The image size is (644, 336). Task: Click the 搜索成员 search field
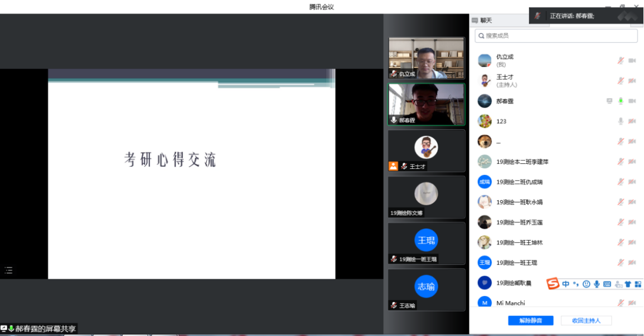click(556, 36)
